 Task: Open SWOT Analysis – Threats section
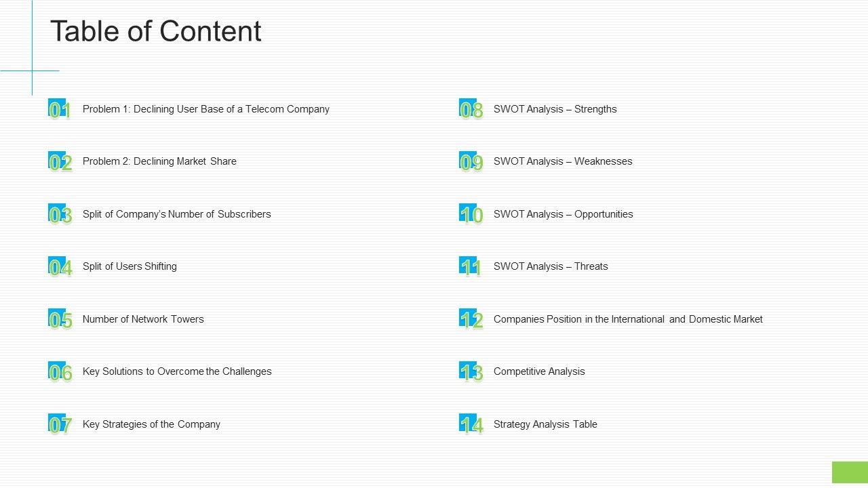[x=551, y=266]
